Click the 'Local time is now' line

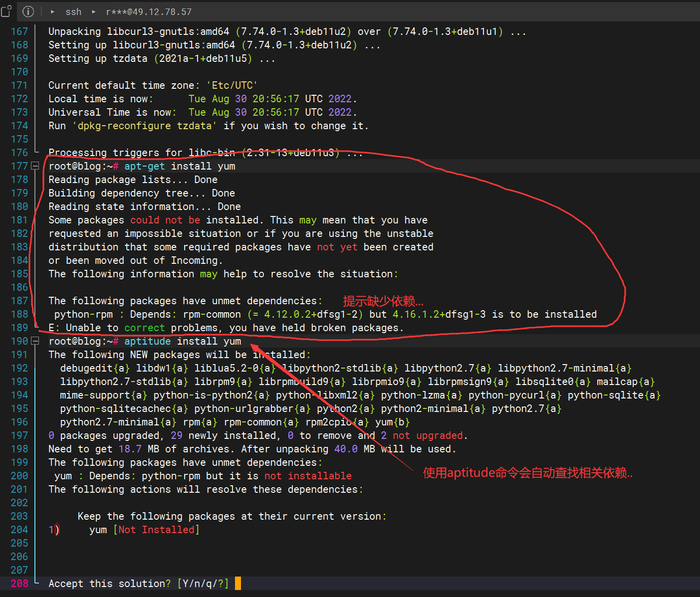[x=203, y=99]
